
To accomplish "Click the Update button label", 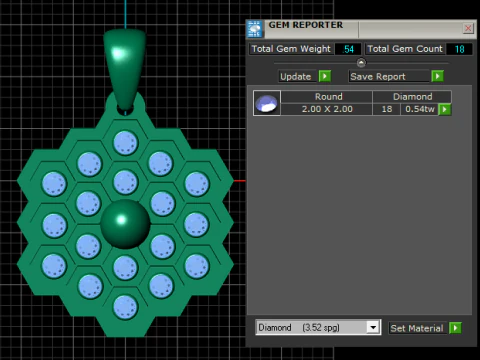I will pyautogui.click(x=296, y=76).
